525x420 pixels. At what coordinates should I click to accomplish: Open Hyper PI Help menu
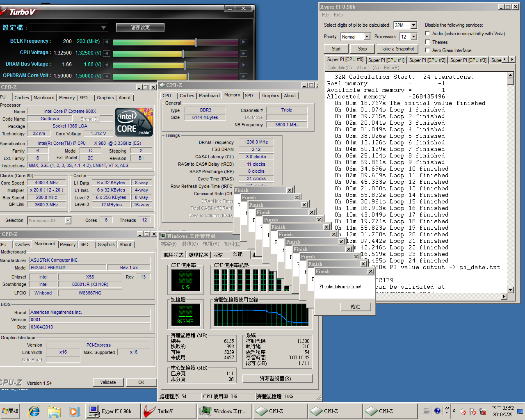tap(338, 15)
